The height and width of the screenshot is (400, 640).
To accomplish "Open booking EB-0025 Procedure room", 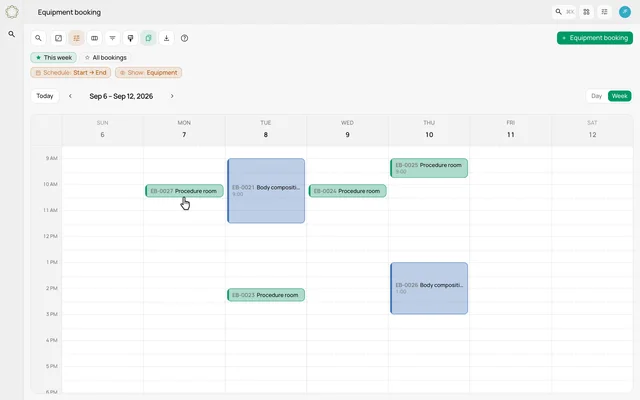I will [x=429, y=168].
